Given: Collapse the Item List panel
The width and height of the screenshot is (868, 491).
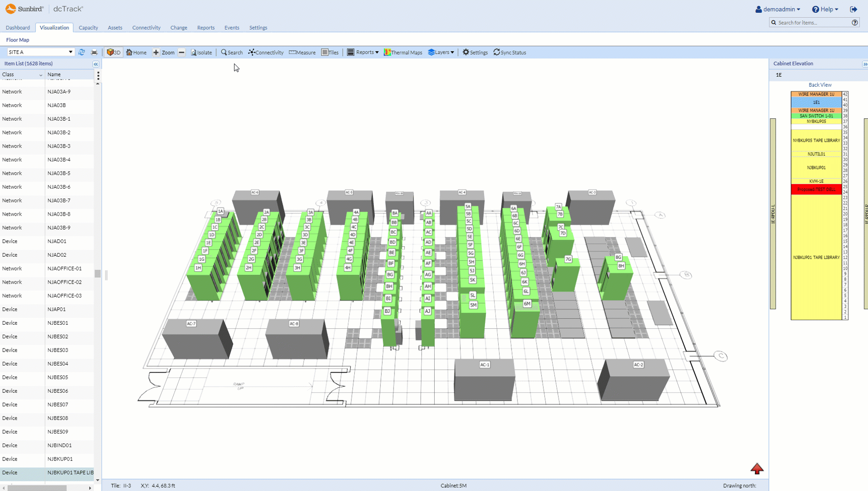Looking at the screenshot, I should (x=96, y=64).
